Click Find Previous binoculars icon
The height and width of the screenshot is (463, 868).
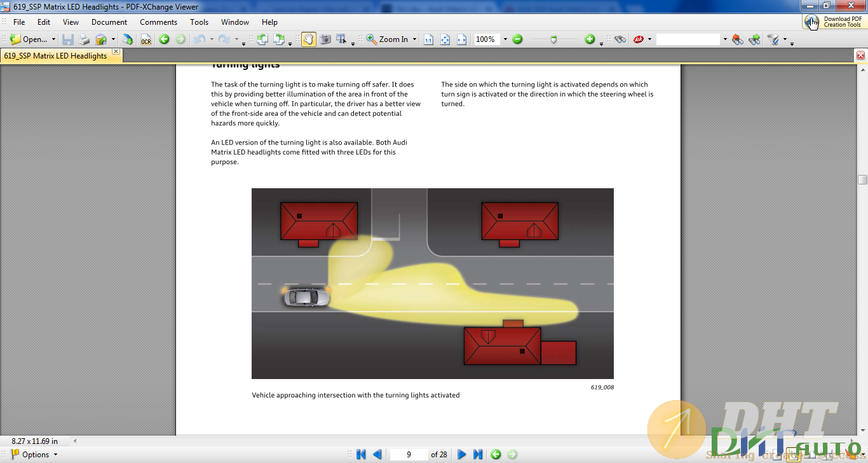[x=737, y=39]
